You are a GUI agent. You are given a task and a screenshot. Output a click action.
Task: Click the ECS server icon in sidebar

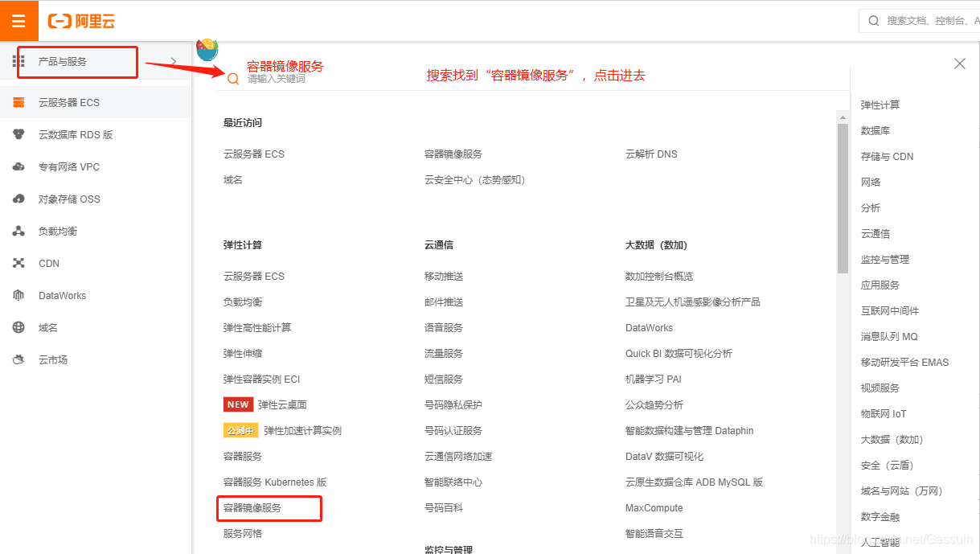[x=18, y=102]
